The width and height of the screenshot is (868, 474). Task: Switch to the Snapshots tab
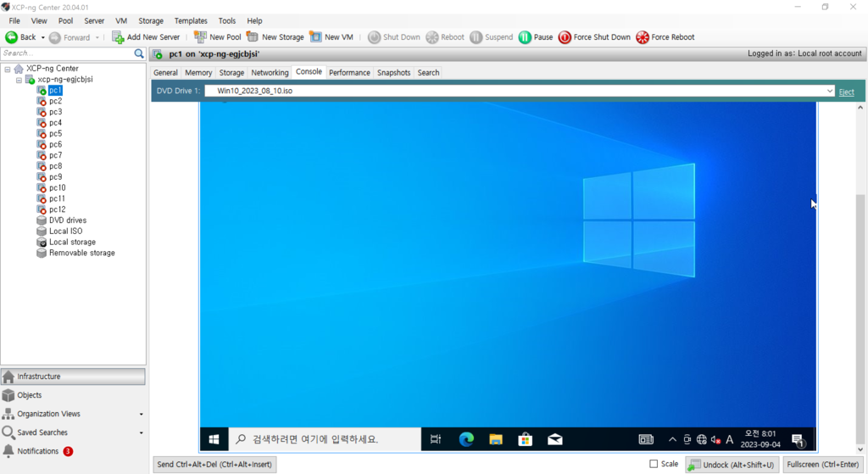[393, 73]
